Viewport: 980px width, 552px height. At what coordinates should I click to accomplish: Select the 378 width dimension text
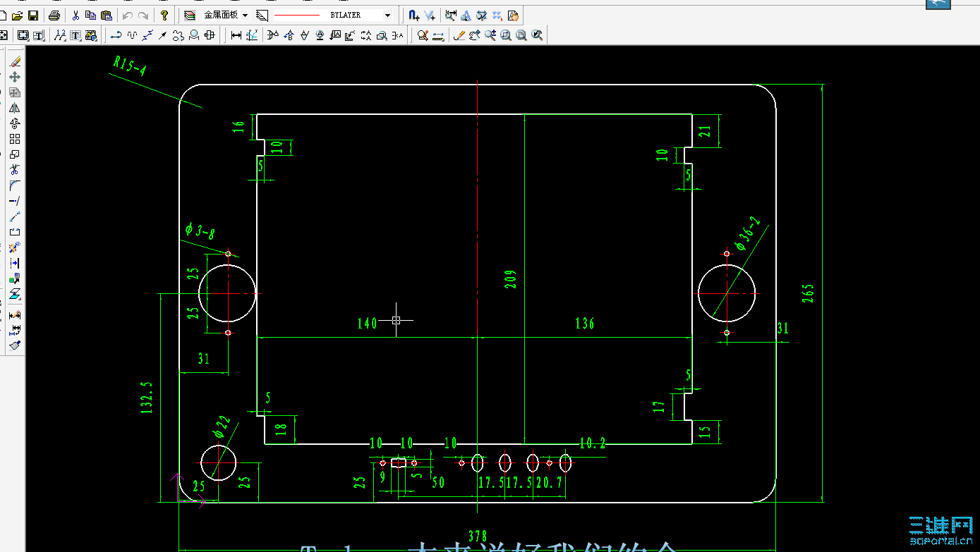pyautogui.click(x=478, y=536)
